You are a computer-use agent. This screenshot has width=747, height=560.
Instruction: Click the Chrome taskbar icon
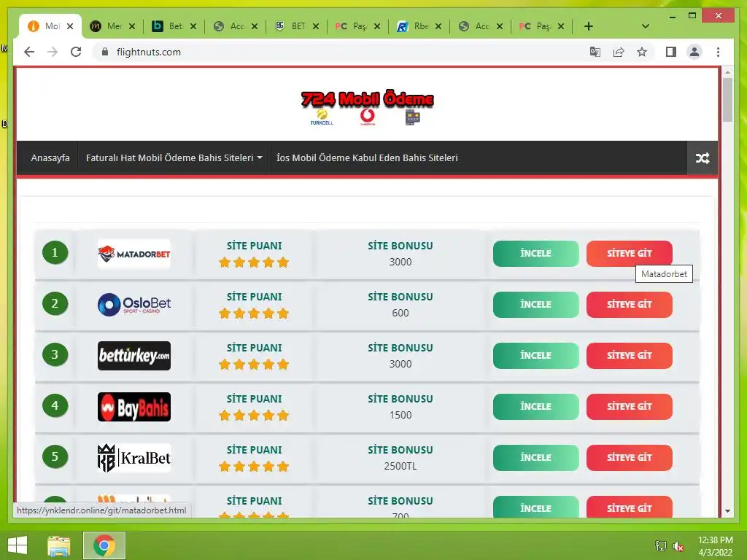pyautogui.click(x=104, y=545)
